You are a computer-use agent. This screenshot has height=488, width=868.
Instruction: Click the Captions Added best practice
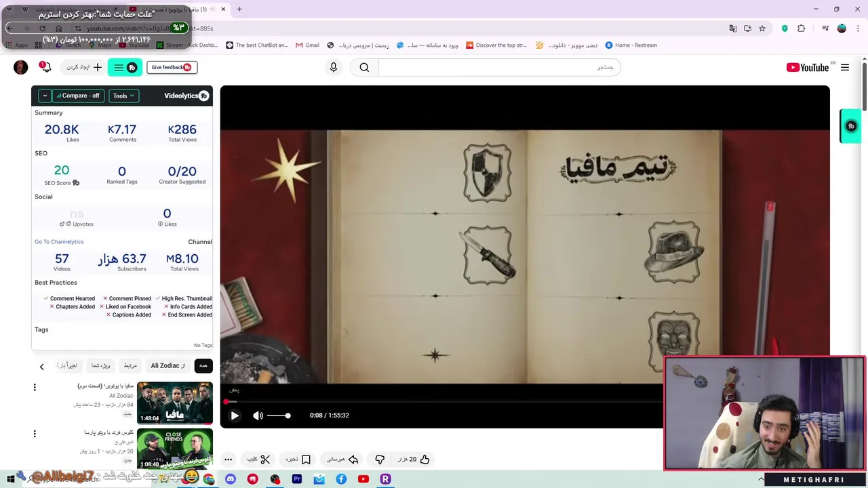(129, 315)
